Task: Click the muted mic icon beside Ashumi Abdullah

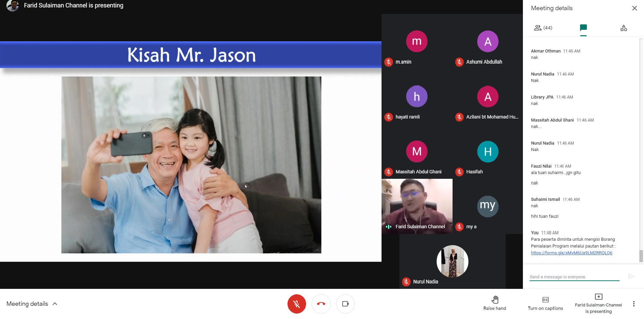Action: (459, 62)
